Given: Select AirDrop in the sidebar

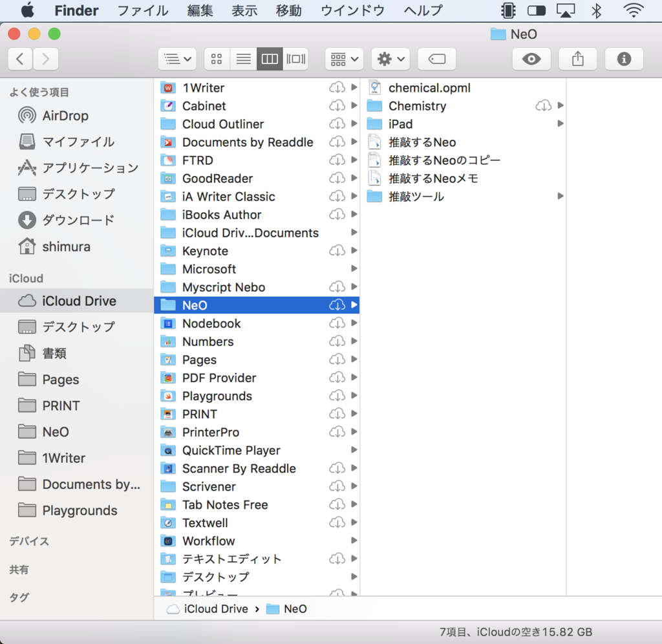Looking at the screenshot, I should pos(76,115).
